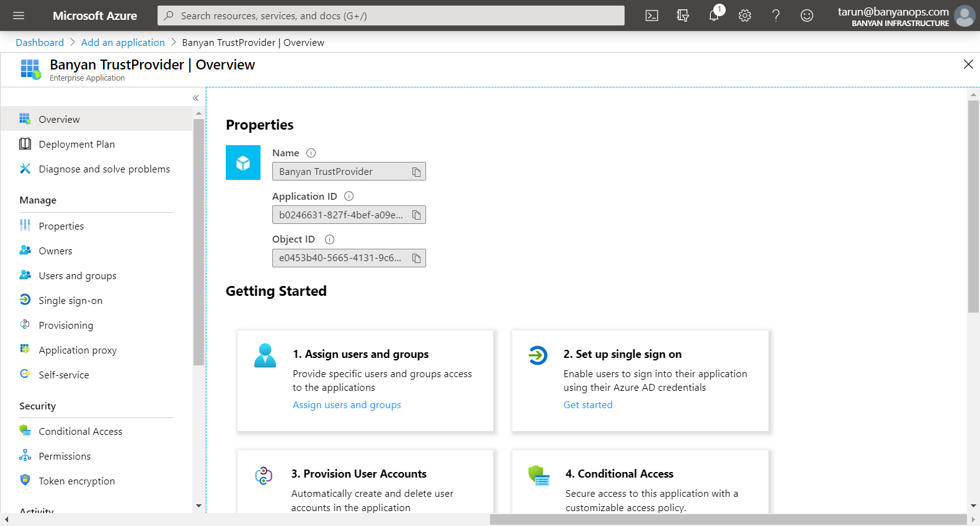Click the Add an application breadcrumb
Screen dimensions: 980x526
click(123, 42)
